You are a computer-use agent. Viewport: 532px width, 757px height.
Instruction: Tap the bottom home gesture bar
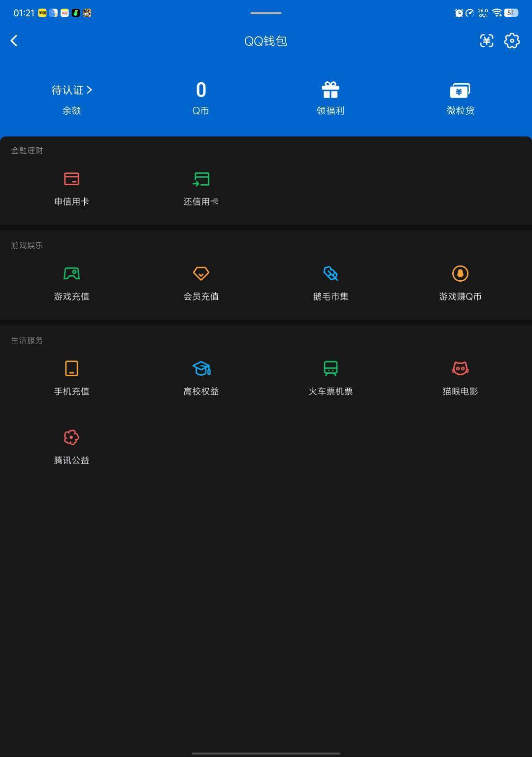pos(266,753)
